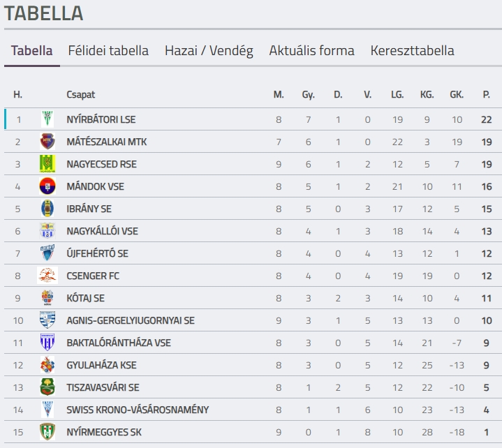Click the Baktalórántháza VSE team name
Image resolution: width=502 pixels, height=448 pixels.
(118, 343)
